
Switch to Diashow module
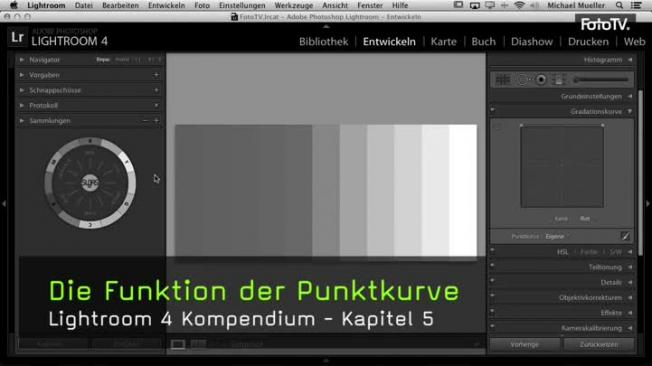click(532, 42)
